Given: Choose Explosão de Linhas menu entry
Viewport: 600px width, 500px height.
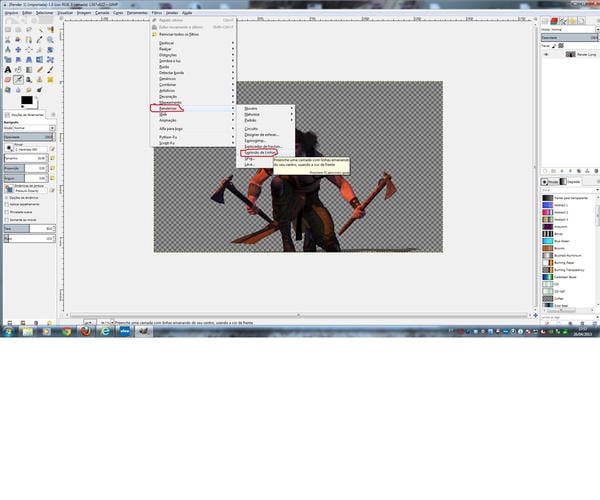Looking at the screenshot, I should [x=266, y=152].
